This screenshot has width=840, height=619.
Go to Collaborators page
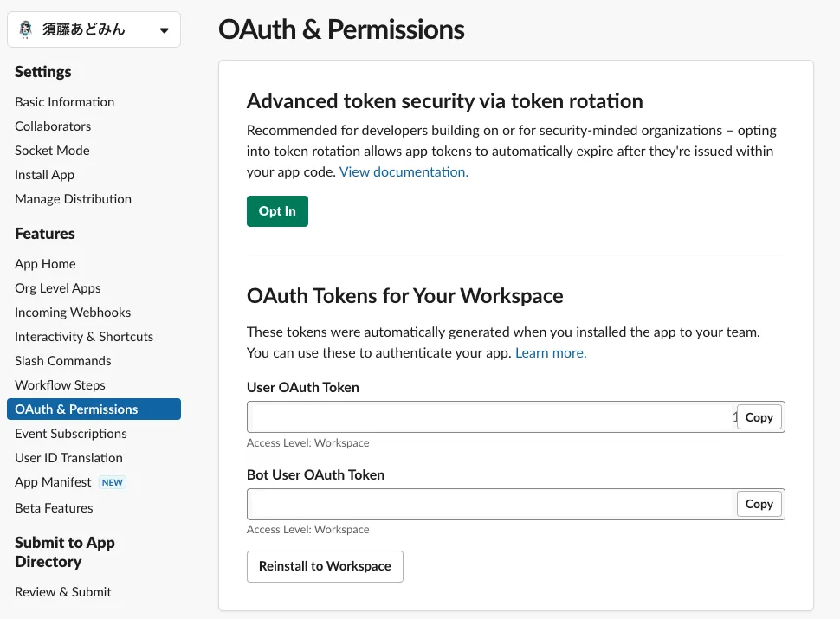(x=53, y=126)
